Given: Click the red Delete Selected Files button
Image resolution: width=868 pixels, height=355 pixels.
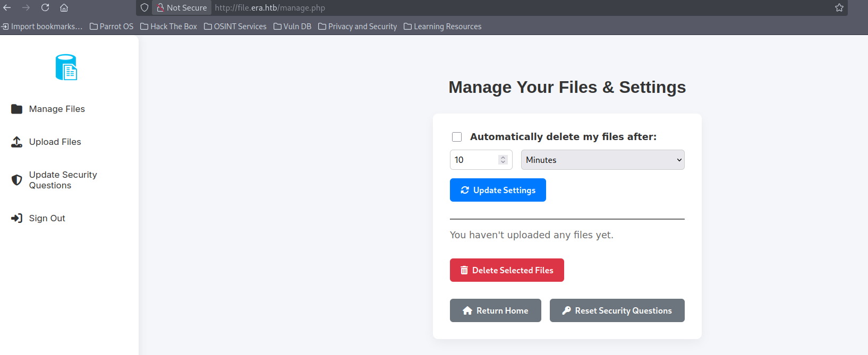Looking at the screenshot, I should pos(507,270).
